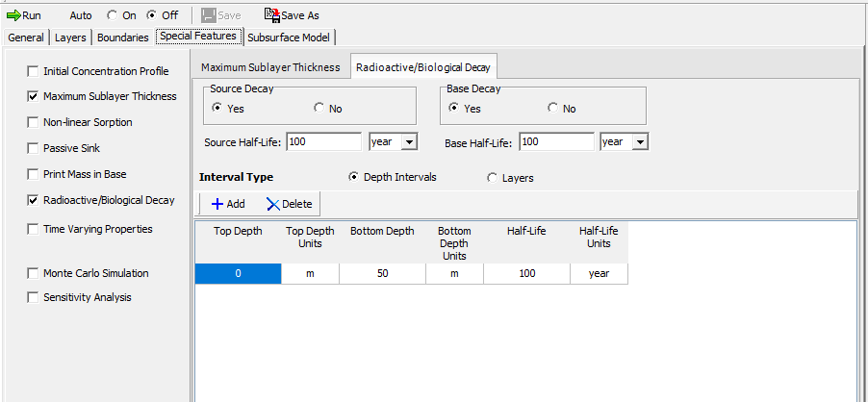The width and height of the screenshot is (868, 402).
Task: Switch to the Subsurface Model tab
Action: [289, 38]
